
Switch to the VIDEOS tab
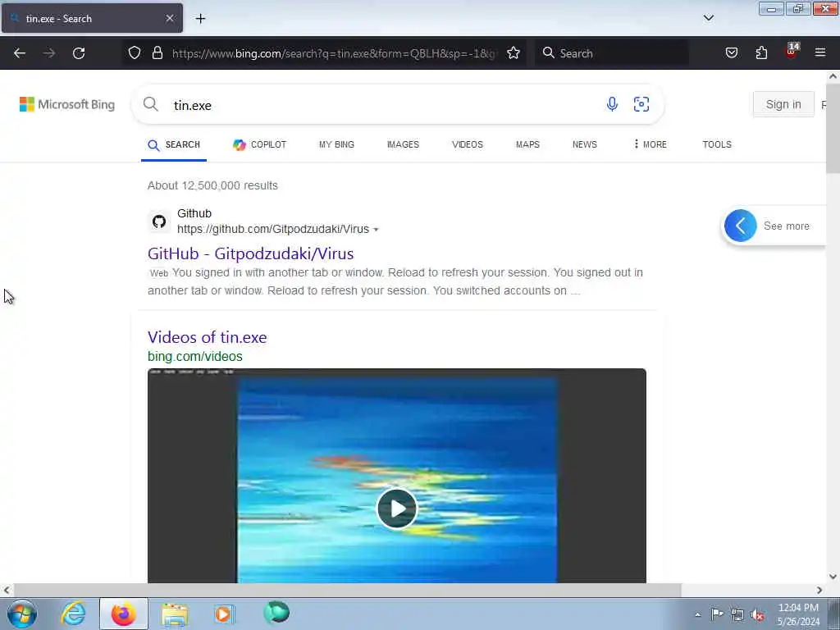(x=467, y=144)
